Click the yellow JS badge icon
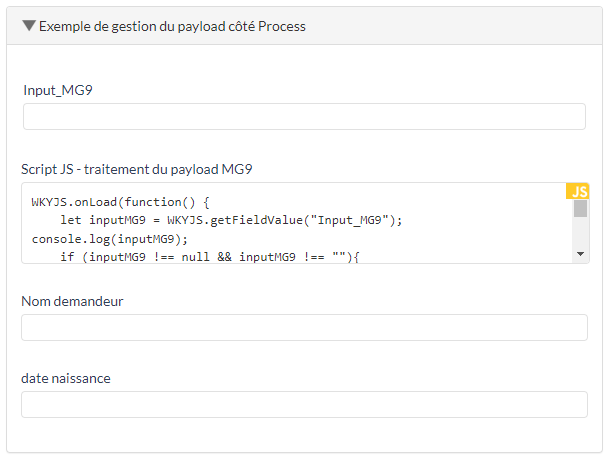The height and width of the screenshot is (460, 610). click(579, 191)
